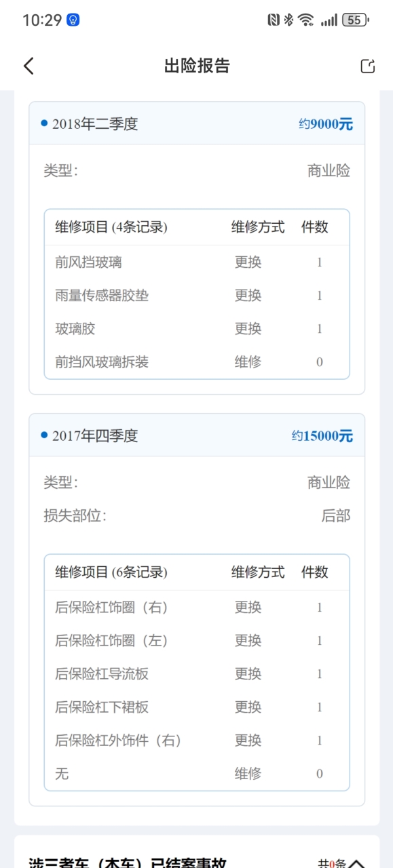Tap the NFC status icon

coord(274,20)
